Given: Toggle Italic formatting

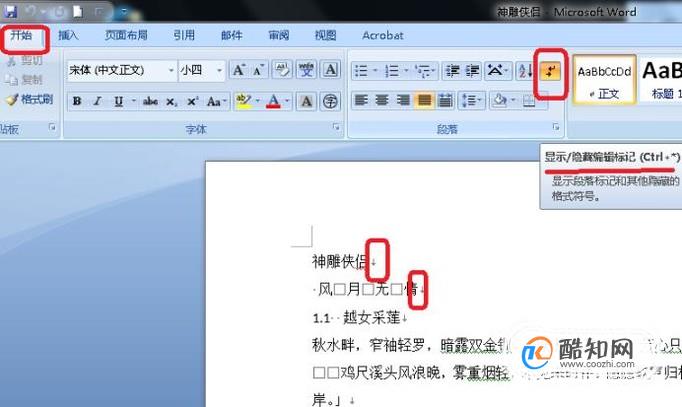Looking at the screenshot, I should tap(97, 101).
